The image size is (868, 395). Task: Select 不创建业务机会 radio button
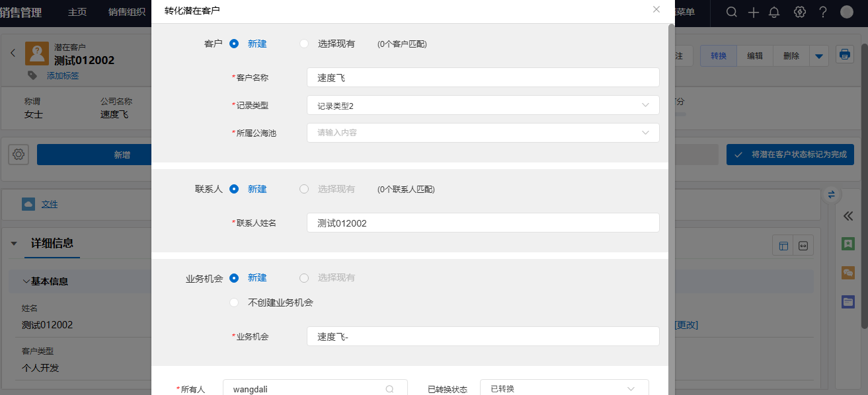[233, 303]
